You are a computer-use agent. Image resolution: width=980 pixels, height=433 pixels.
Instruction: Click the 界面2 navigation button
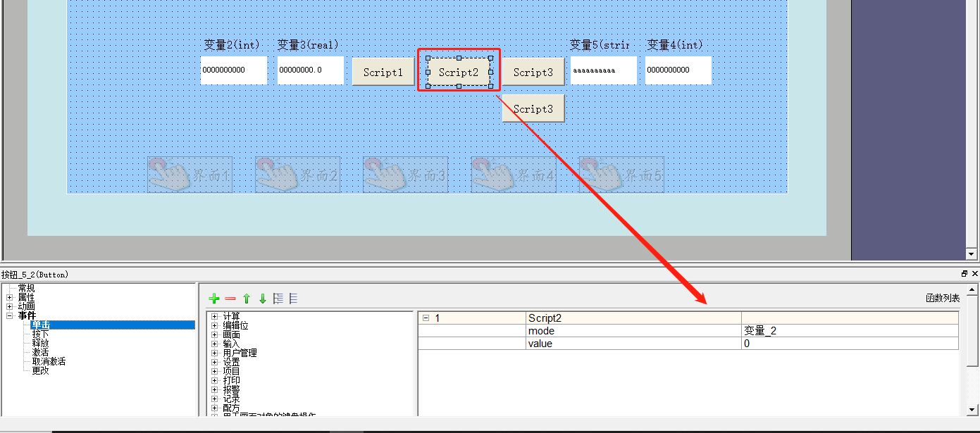(x=297, y=175)
